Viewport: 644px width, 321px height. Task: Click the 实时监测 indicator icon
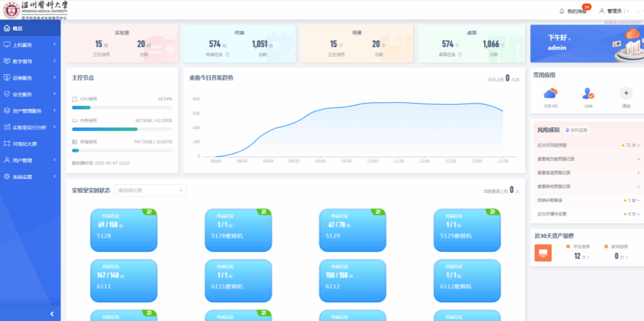568,130
